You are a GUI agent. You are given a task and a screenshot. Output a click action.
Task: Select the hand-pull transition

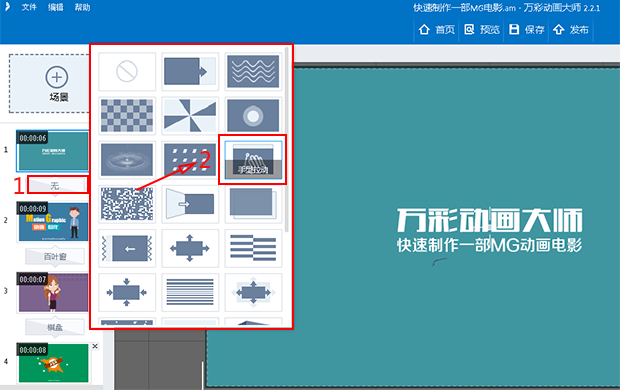coord(253,159)
